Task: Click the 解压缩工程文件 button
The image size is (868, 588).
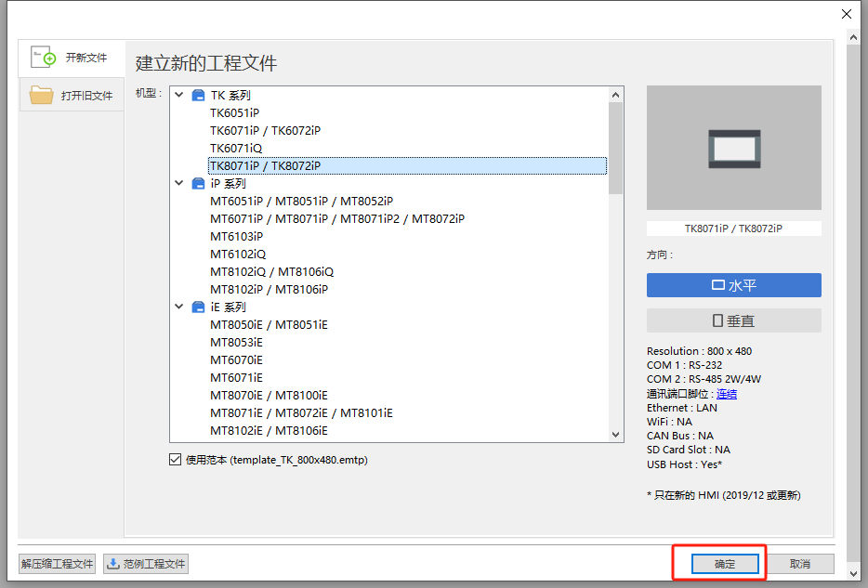Action: [57, 564]
